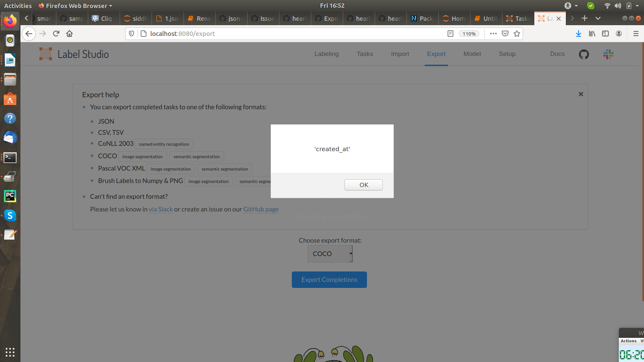Viewport: 644px width, 362px height.
Task: Open the Label Studio logo icon
Action: [x=46, y=54]
